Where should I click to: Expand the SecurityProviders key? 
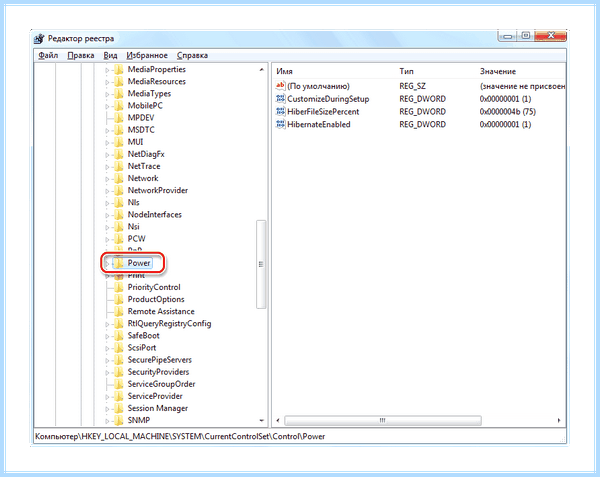(107, 373)
